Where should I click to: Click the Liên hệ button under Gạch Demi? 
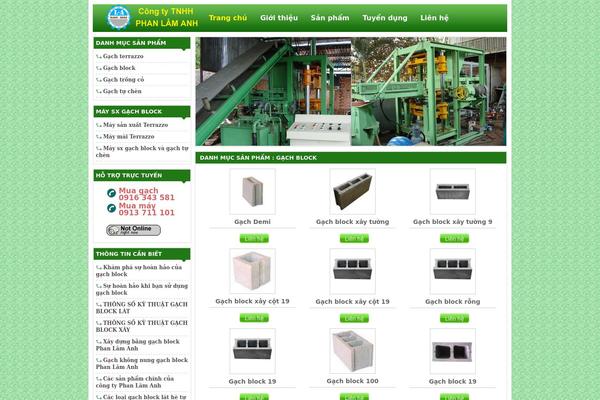(x=254, y=238)
